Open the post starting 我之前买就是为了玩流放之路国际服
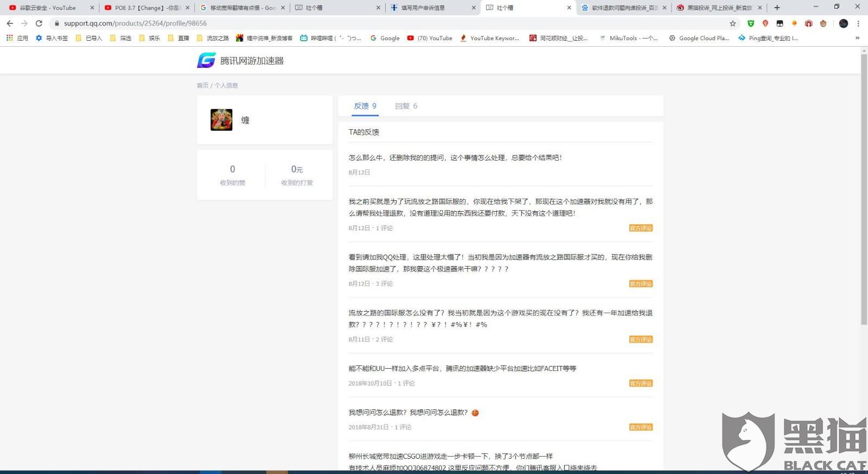Screen dimensions: 868x474 coord(500,207)
